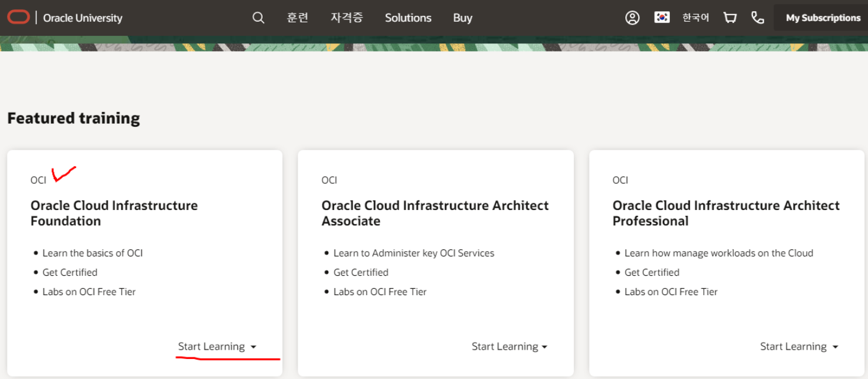Go to Oracle University home link
Screen dimensions: 868x379
[x=83, y=18]
